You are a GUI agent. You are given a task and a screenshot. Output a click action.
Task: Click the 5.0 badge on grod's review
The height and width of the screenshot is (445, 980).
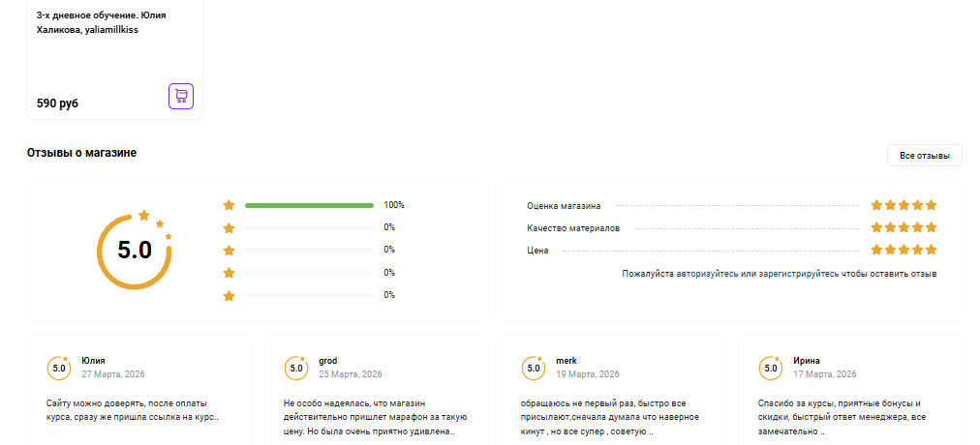tap(296, 368)
